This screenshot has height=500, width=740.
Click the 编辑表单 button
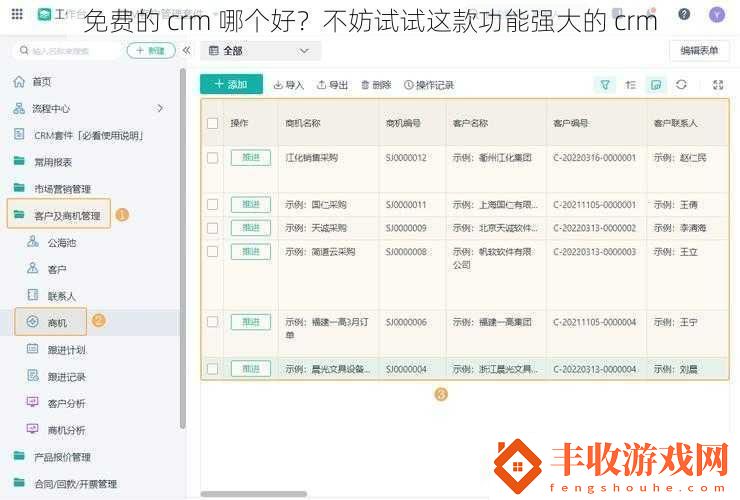click(x=699, y=51)
